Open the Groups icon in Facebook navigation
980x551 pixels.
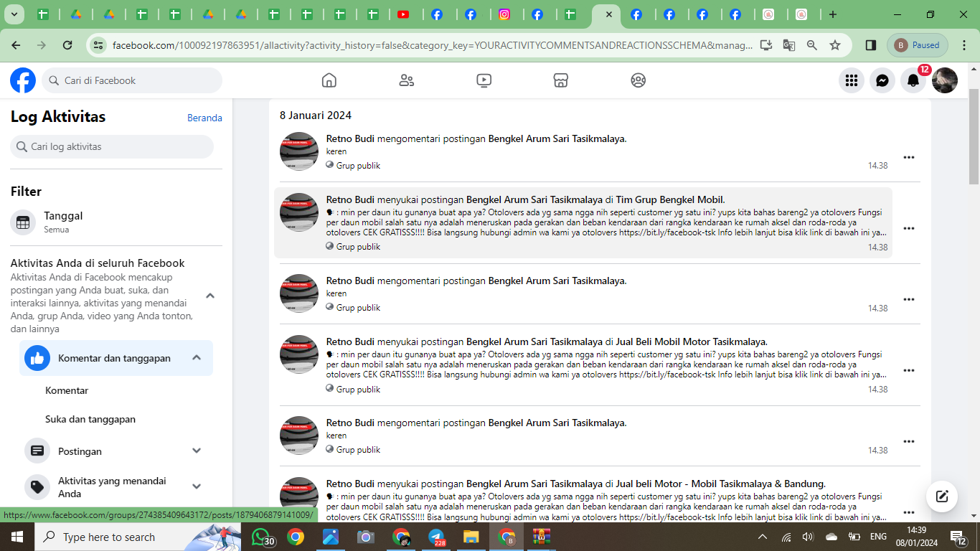pos(639,80)
